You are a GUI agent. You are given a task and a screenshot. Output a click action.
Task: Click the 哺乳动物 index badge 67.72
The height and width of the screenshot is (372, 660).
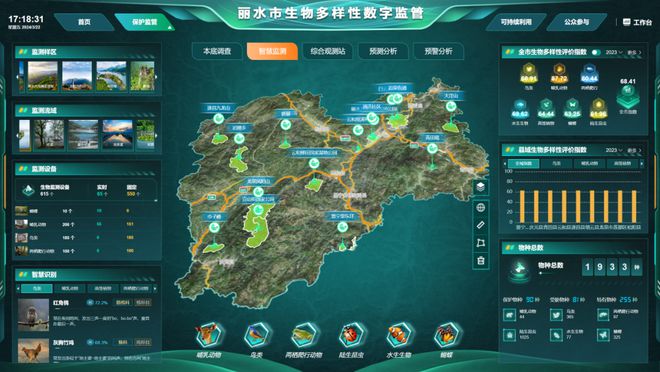559,74
